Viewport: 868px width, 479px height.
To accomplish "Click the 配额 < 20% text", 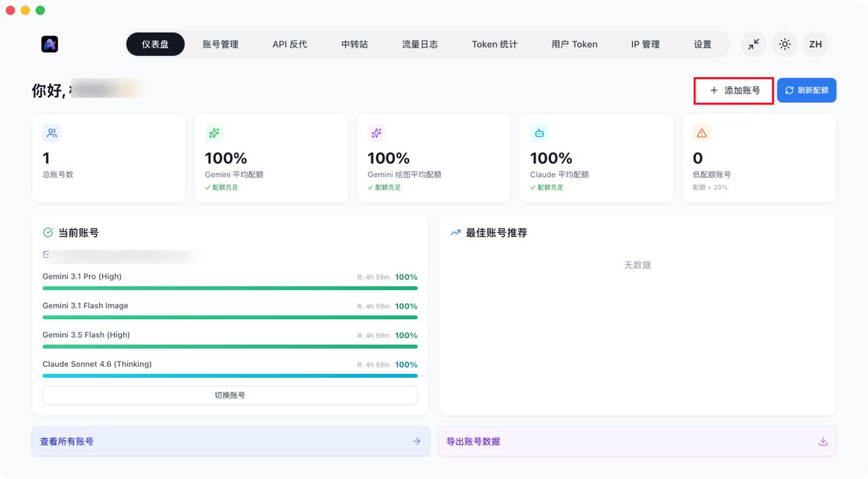I will 709,187.
